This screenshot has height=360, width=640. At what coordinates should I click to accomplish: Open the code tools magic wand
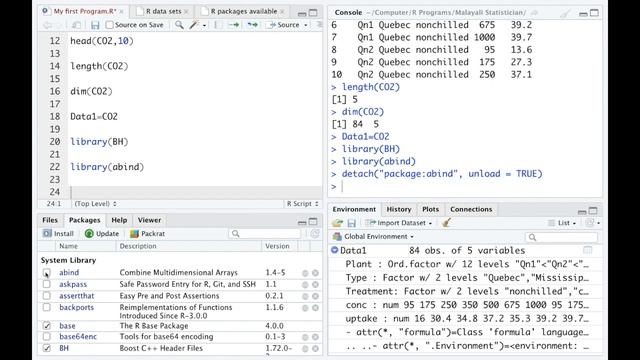click(193, 25)
